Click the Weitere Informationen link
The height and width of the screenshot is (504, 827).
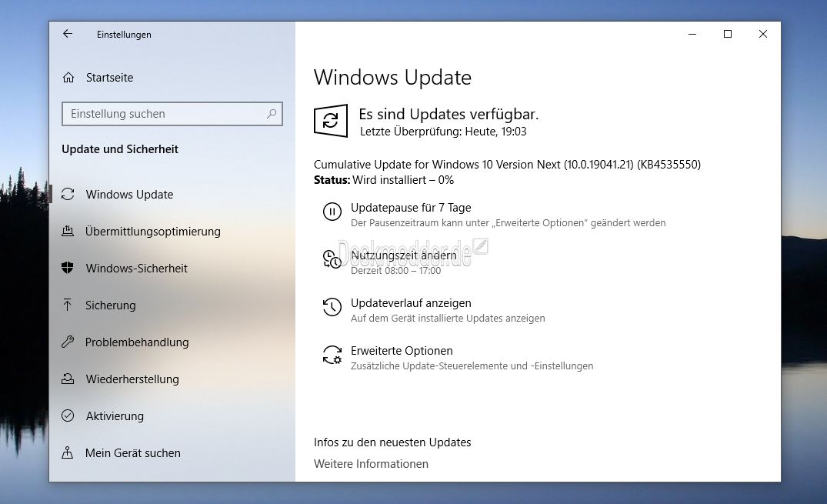point(371,464)
